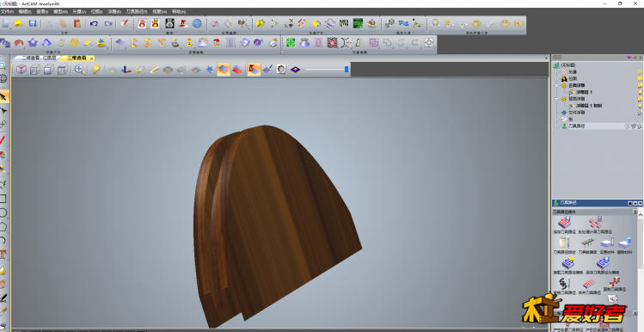Click the Toolpath Summary icon

pyautogui.click(x=564, y=243)
